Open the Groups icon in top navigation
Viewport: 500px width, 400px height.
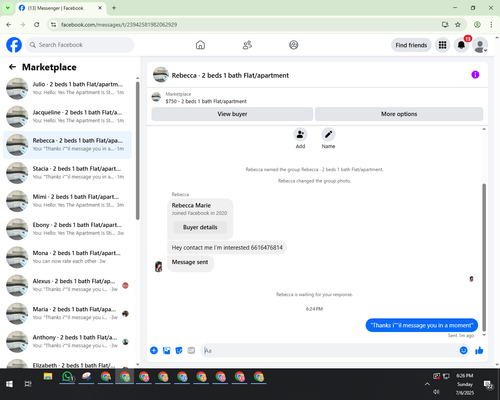pos(294,45)
